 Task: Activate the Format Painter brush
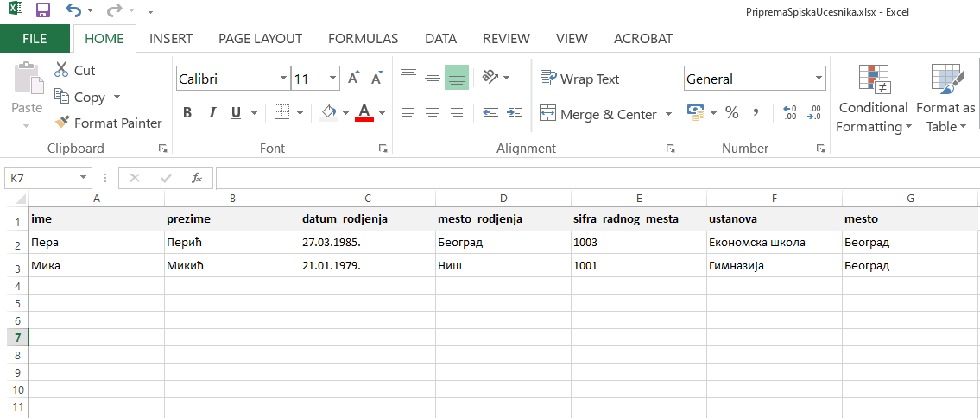pyautogui.click(x=108, y=123)
